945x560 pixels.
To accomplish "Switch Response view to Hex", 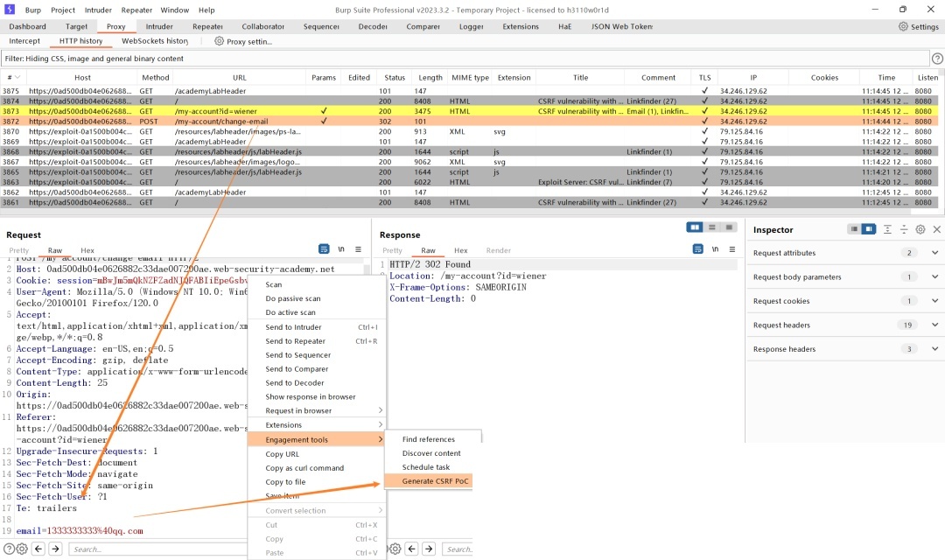I will point(460,250).
